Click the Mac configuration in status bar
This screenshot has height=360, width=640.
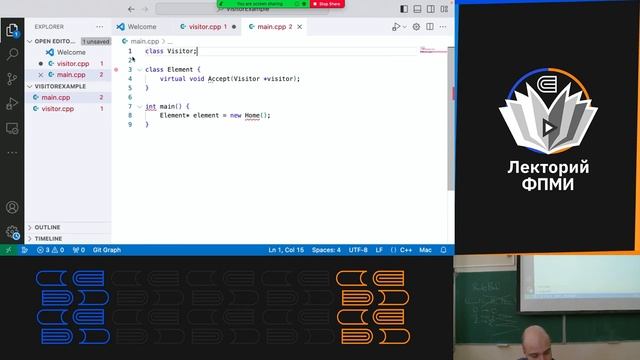(x=425, y=250)
